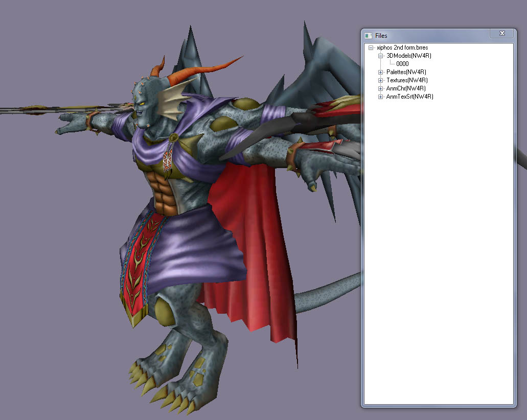Image resolution: width=527 pixels, height=420 pixels.
Task: Click the Files window title text
Action: [381, 36]
